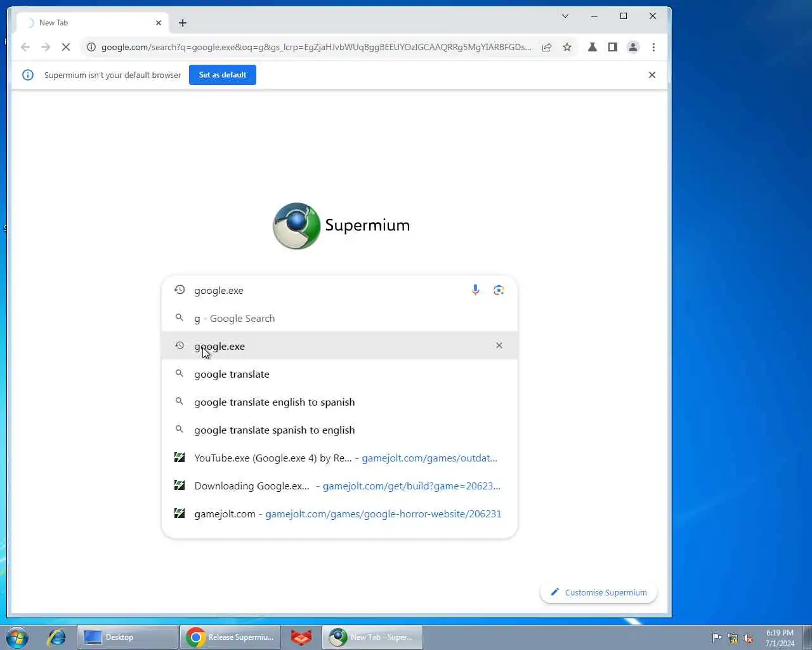Image resolution: width=812 pixels, height=650 pixels.
Task: Open network tray icon
Action: click(733, 638)
